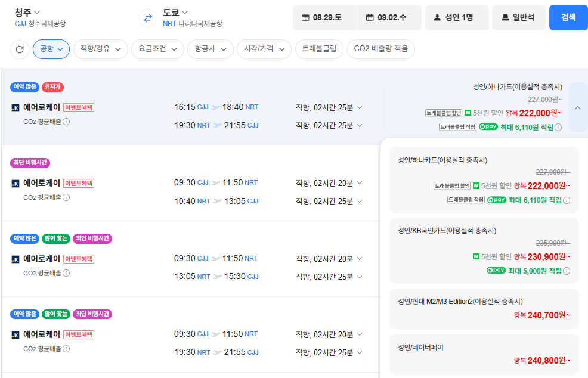Open return date 09.02.수 calendar
588x378 pixels.
389,18
